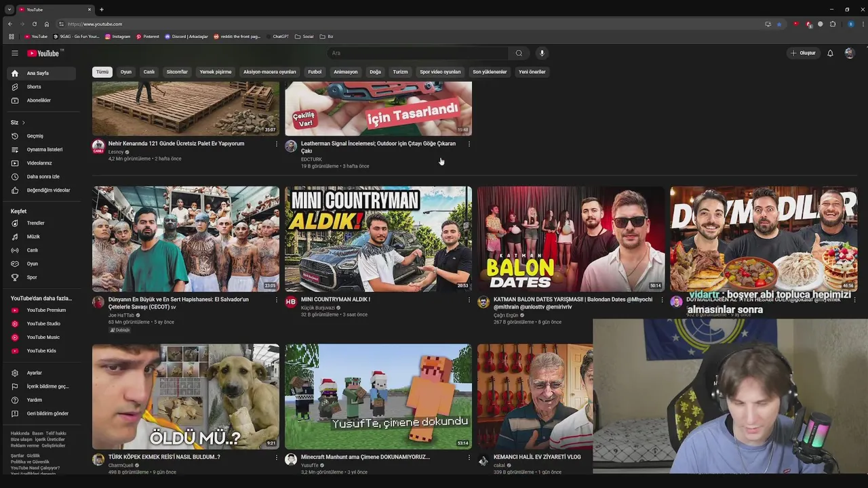Open the MINI COUNTRYMAN ALDIK thumbnail

point(378,239)
